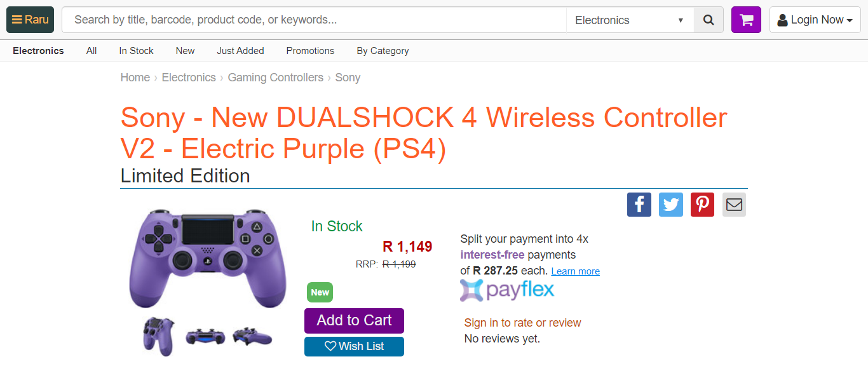The height and width of the screenshot is (366, 868).
Task: Select the In Stock tab
Action: click(x=136, y=51)
